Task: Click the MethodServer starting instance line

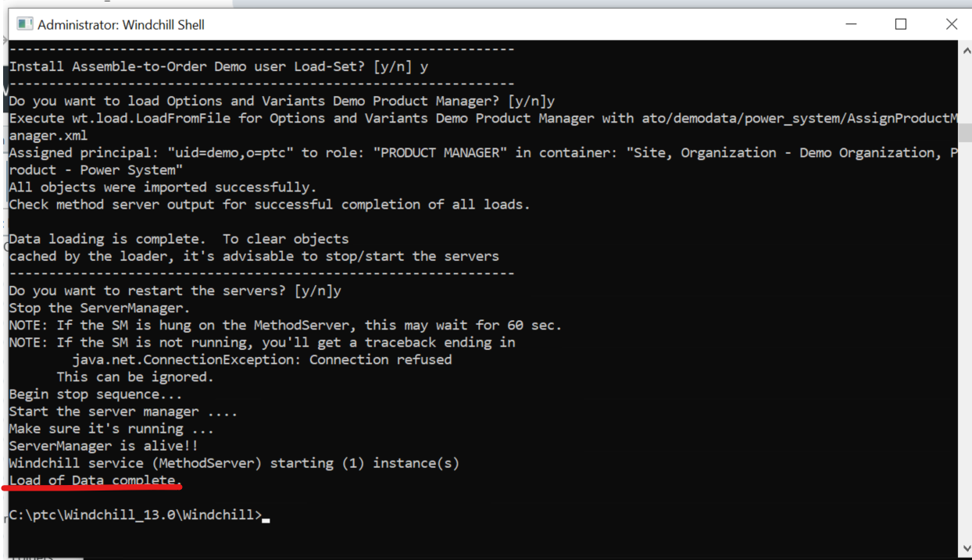Action: point(233,462)
